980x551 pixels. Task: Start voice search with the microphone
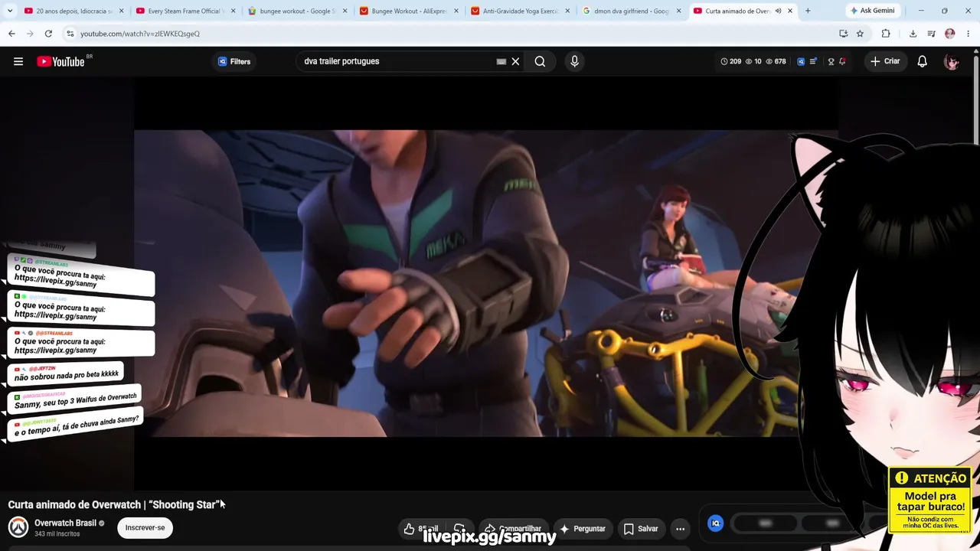pos(574,61)
